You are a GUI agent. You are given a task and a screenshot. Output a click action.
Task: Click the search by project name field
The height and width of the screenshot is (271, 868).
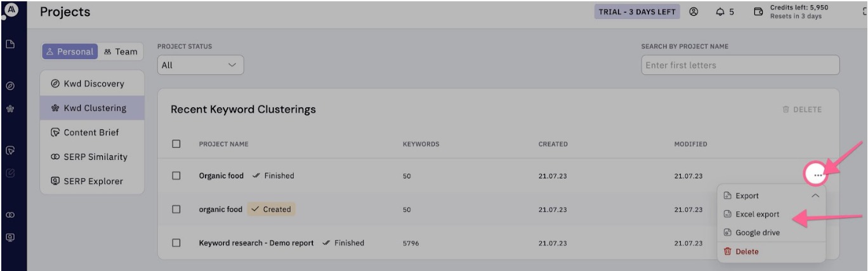740,65
